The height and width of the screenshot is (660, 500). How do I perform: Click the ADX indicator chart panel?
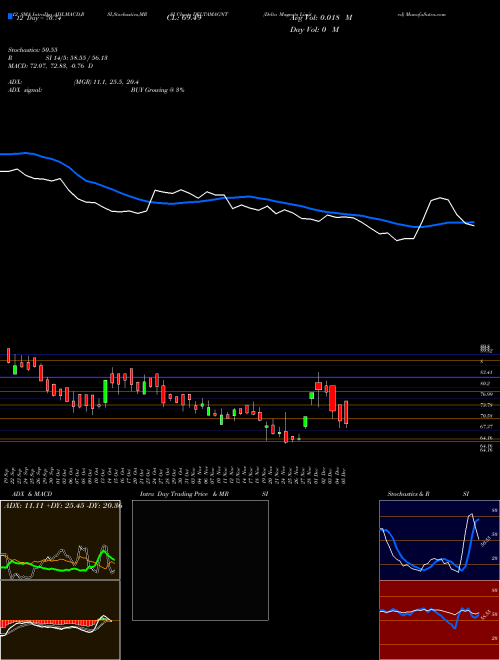tap(60, 540)
